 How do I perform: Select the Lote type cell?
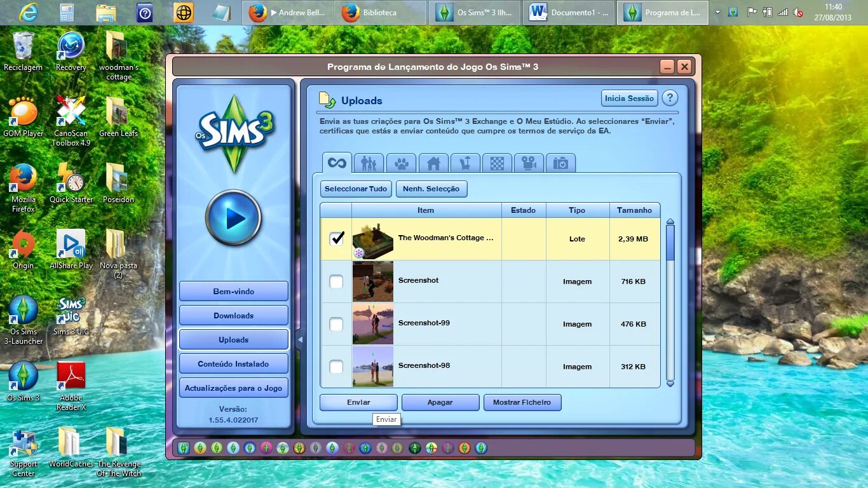577,239
